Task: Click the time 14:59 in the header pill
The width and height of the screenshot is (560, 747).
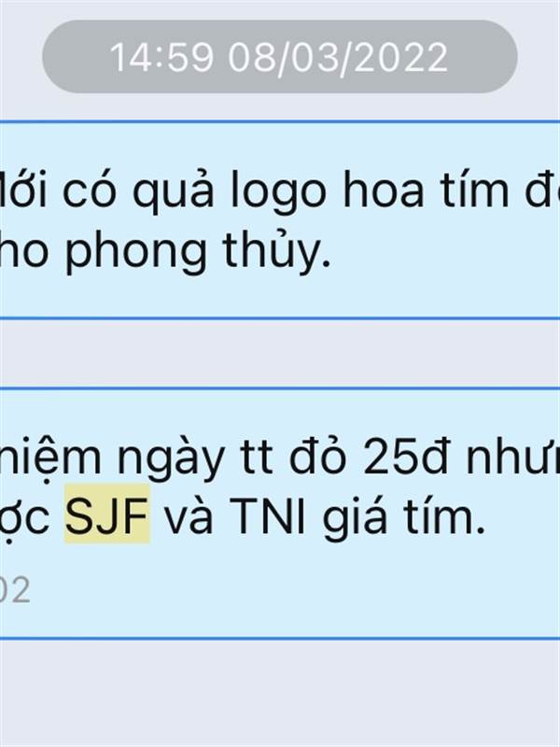Action: (x=161, y=57)
